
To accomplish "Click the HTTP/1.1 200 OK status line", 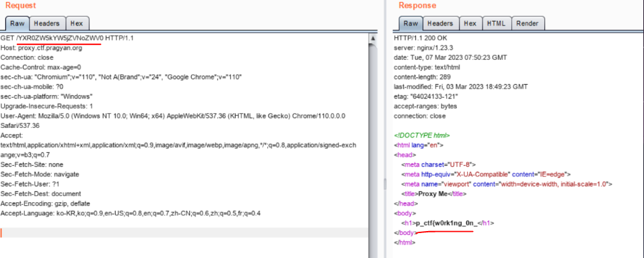I will click(420, 38).
